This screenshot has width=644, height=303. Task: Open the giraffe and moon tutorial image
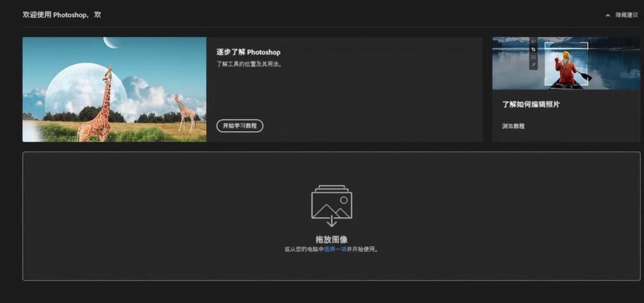click(x=114, y=90)
